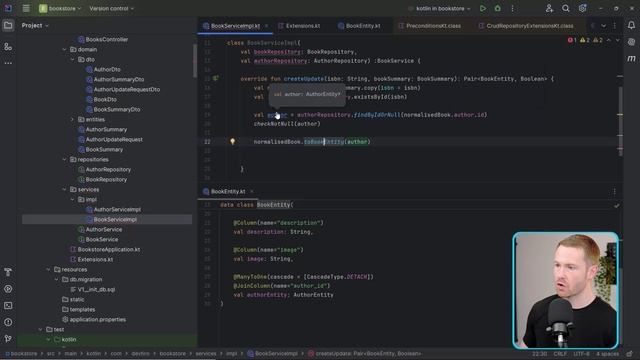Click BookServiceImpl breadcrumb in navigation bar
The image size is (640, 360).
[x=272, y=354]
